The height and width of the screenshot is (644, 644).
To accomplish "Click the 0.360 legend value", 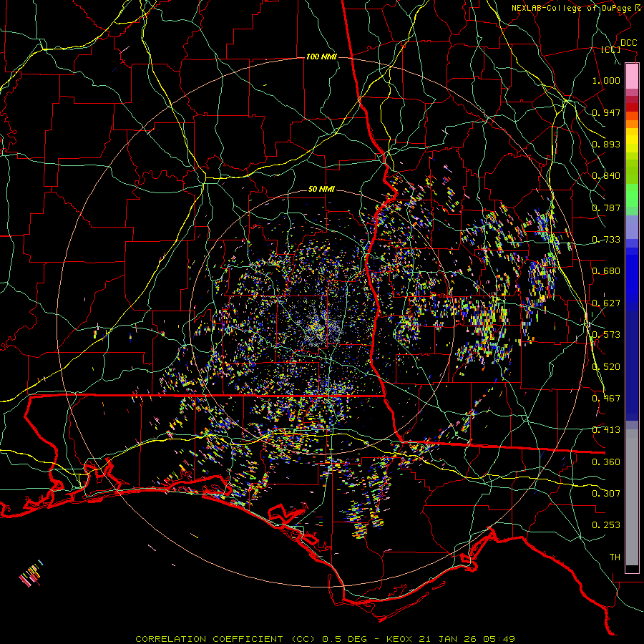I will [x=606, y=462].
